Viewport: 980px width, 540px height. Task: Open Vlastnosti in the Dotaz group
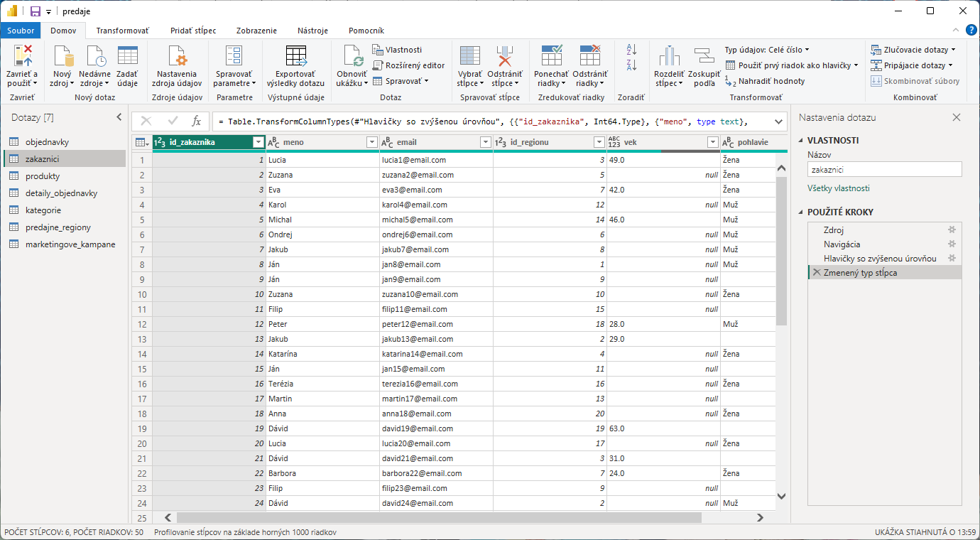(397, 50)
